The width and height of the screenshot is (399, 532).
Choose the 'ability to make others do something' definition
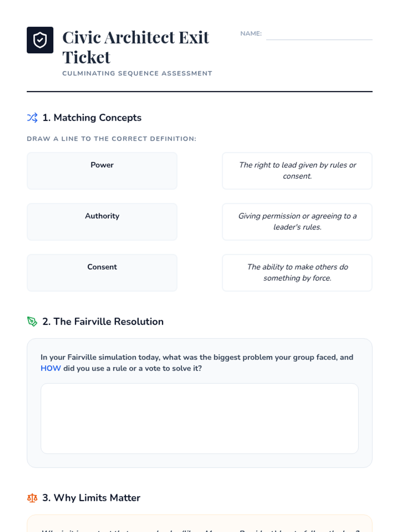(x=297, y=273)
